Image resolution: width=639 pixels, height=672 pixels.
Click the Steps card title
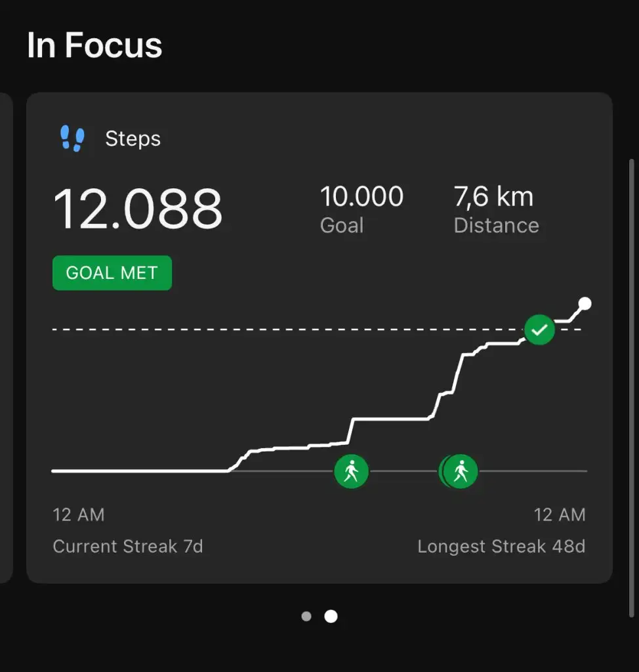[133, 138]
